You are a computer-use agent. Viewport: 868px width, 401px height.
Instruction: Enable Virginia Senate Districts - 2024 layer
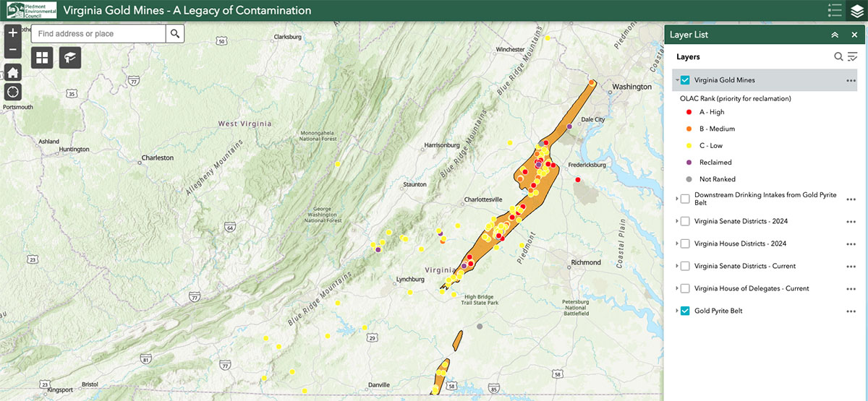click(685, 221)
